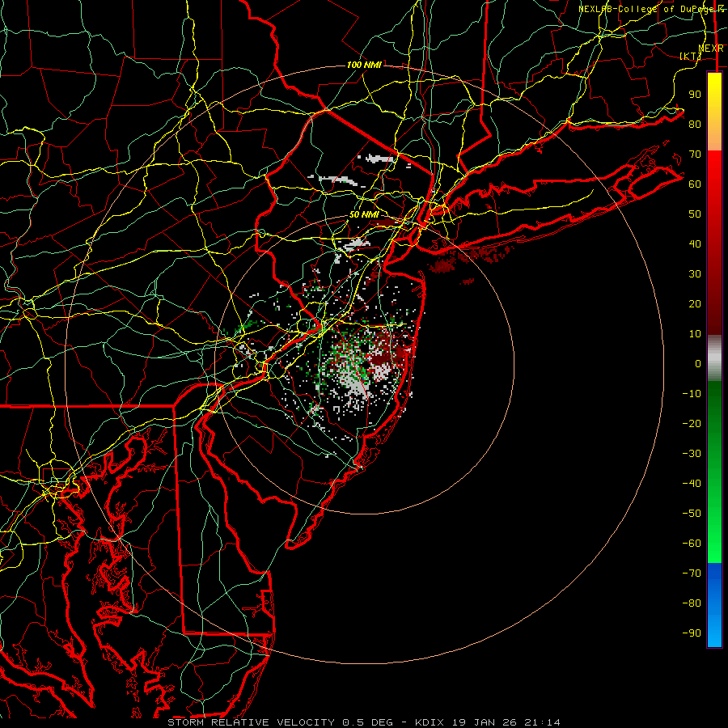This screenshot has width=728, height=728.
Task: Click the 0 value on velocity scale
Action: 698,364
